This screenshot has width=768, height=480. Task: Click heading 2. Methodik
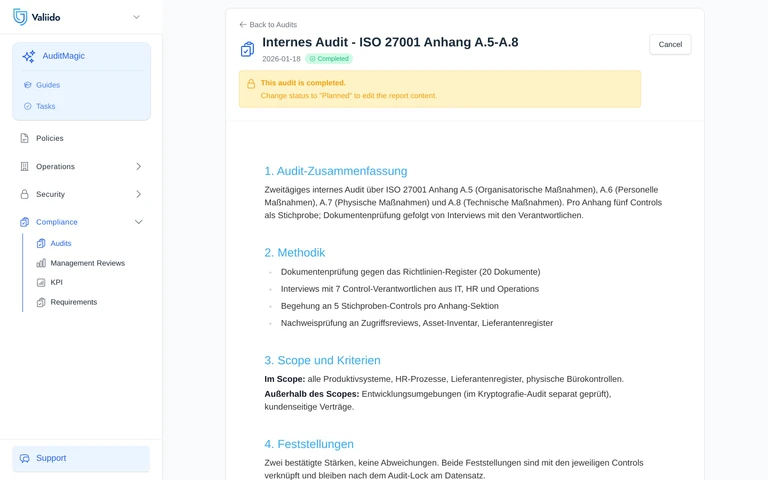coord(294,253)
